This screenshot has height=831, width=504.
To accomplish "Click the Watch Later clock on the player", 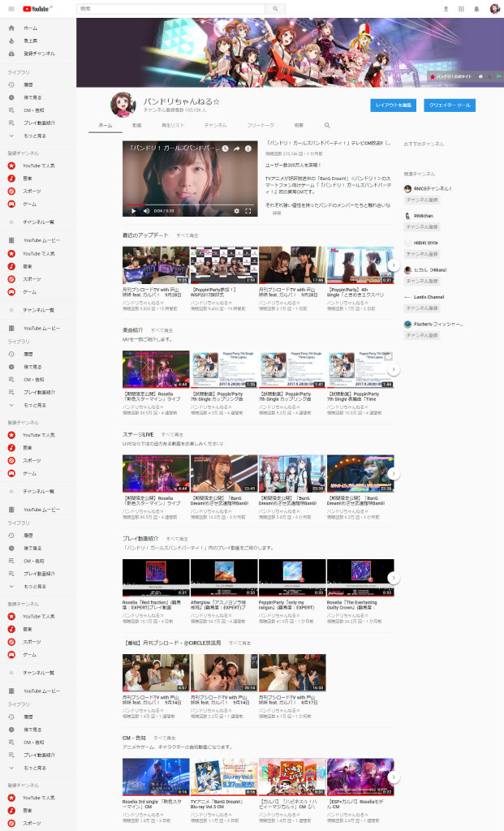I will click(x=226, y=149).
